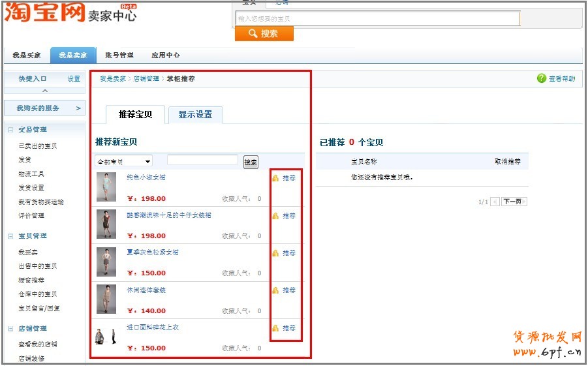Click recommend icon for 休闲连体套装
The height and width of the screenshot is (366, 588).
(x=275, y=290)
